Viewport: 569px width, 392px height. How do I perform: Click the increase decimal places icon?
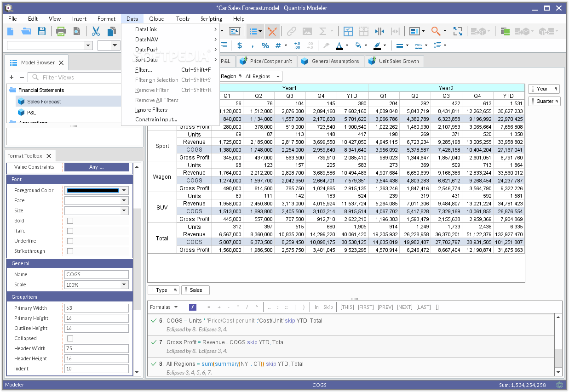pos(297,45)
